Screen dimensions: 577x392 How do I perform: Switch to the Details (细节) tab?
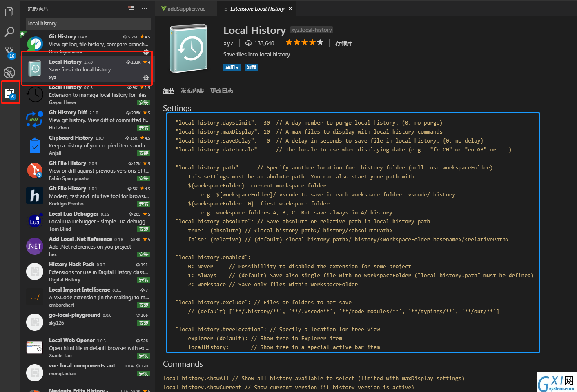point(169,91)
